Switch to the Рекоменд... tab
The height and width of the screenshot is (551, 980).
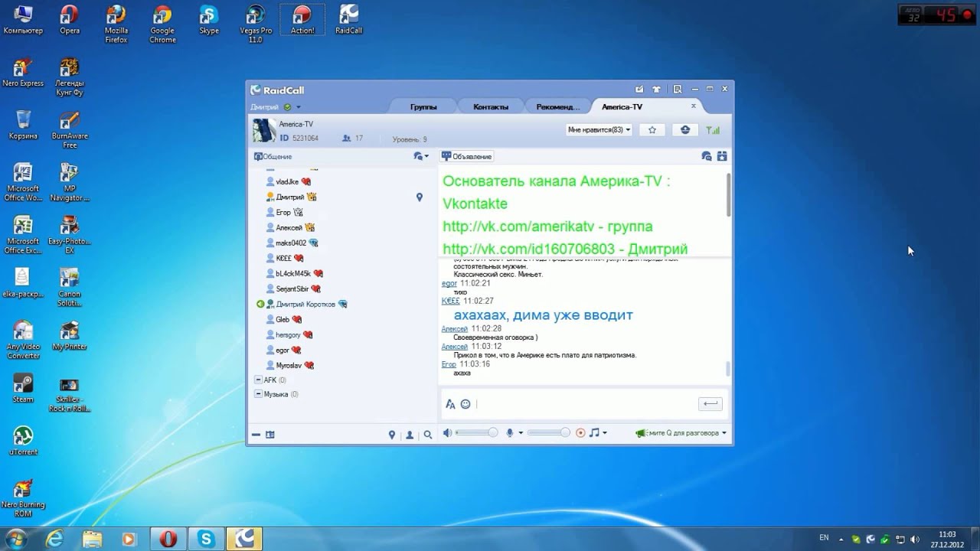coord(558,107)
